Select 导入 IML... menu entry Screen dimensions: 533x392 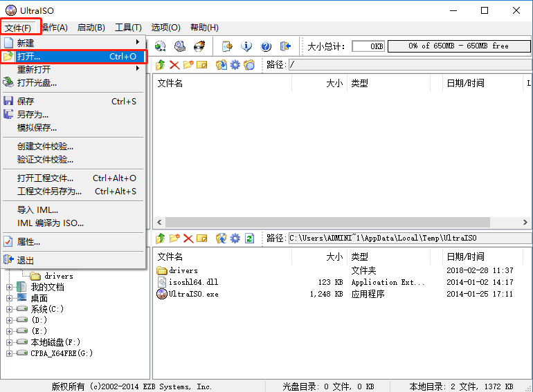(73, 209)
